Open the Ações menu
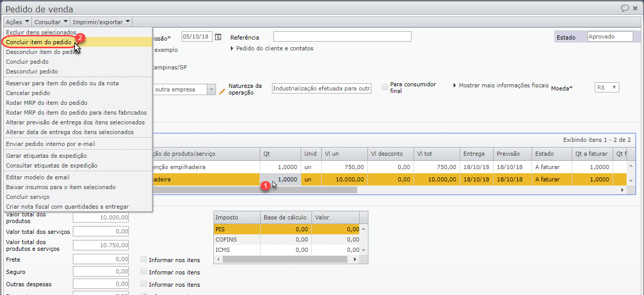This screenshot has width=644, height=295. point(17,22)
